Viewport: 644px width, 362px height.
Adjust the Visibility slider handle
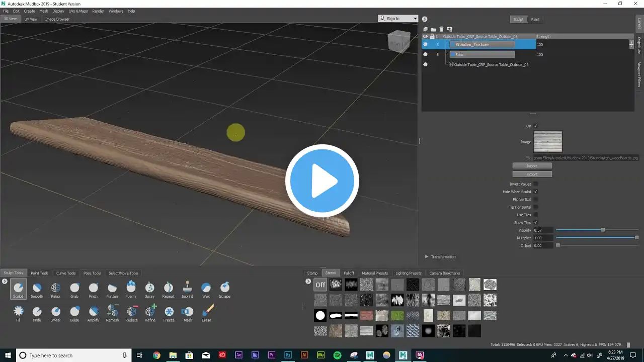pos(603,230)
